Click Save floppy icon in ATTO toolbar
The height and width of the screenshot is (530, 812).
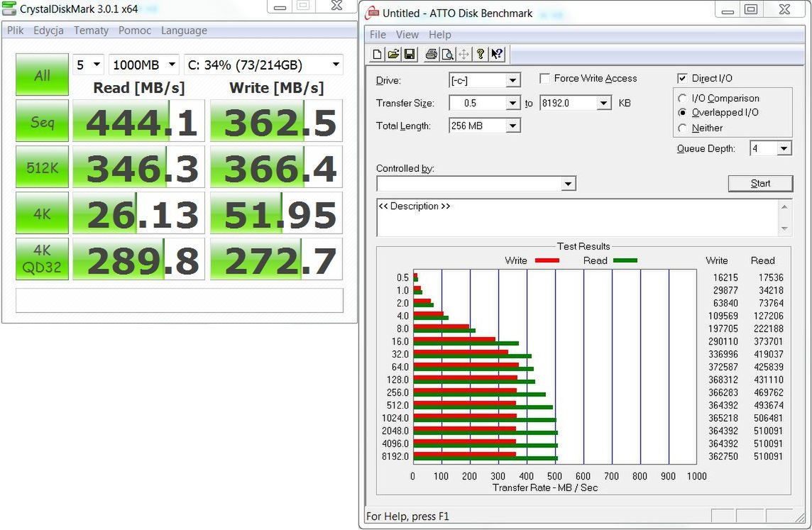click(410, 55)
